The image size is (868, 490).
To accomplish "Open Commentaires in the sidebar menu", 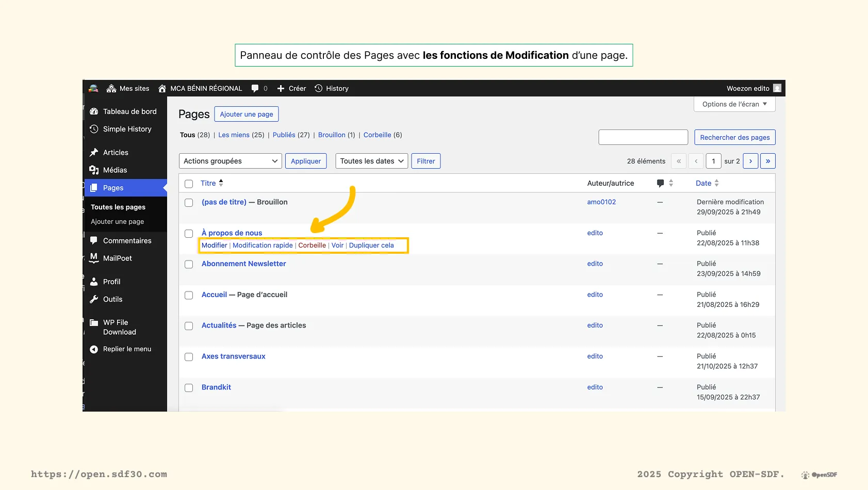I will click(127, 241).
